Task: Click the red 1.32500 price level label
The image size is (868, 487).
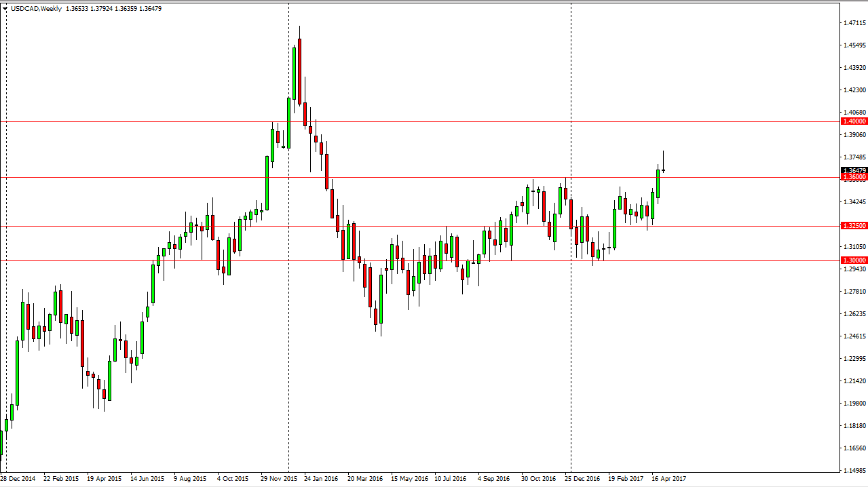Action: pos(854,225)
